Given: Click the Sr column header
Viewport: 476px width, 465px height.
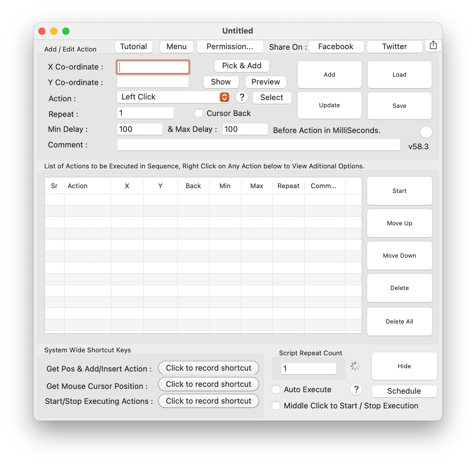Looking at the screenshot, I should 54,186.
